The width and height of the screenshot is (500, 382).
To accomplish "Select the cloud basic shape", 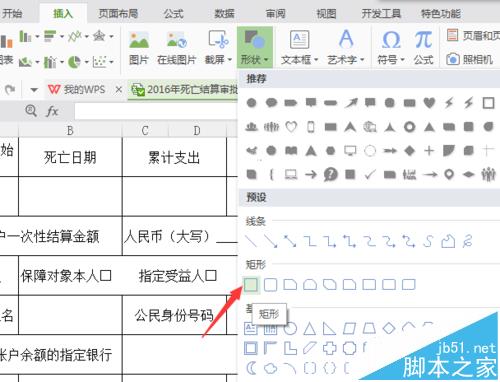I will pos(270,368).
